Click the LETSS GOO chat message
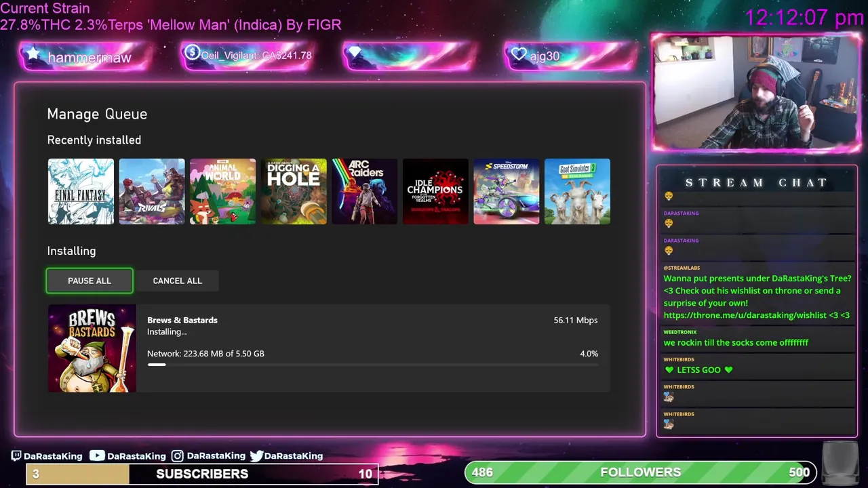The height and width of the screenshot is (488, 868). tap(699, 369)
